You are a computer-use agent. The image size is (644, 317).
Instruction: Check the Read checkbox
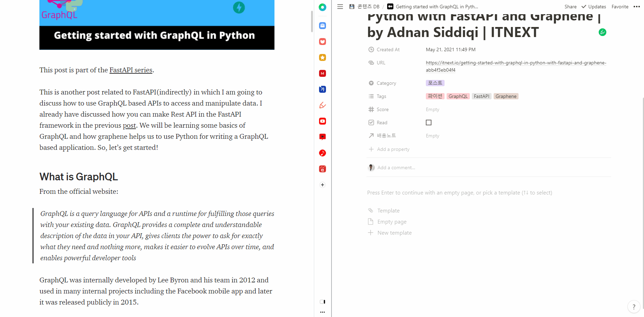(429, 123)
